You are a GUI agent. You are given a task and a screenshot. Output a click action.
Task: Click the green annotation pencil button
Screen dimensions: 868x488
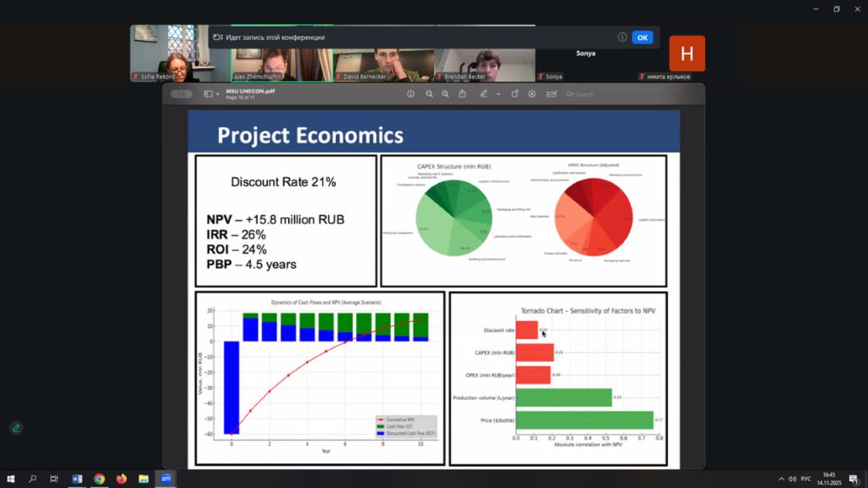click(16, 428)
